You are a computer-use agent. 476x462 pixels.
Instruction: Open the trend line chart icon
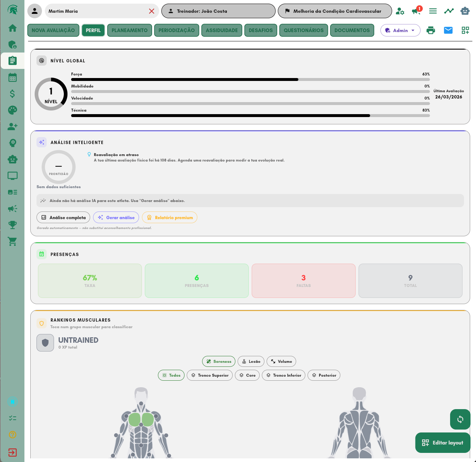click(449, 11)
